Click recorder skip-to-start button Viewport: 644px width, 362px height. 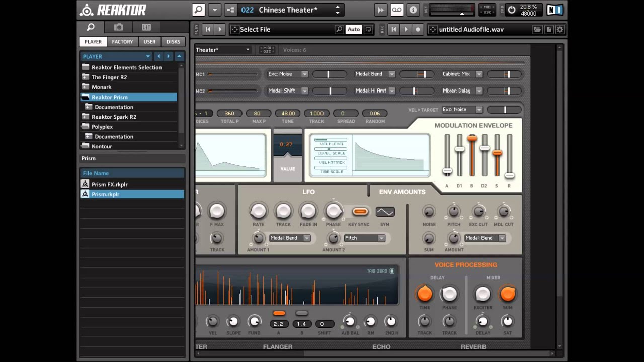[x=394, y=30]
